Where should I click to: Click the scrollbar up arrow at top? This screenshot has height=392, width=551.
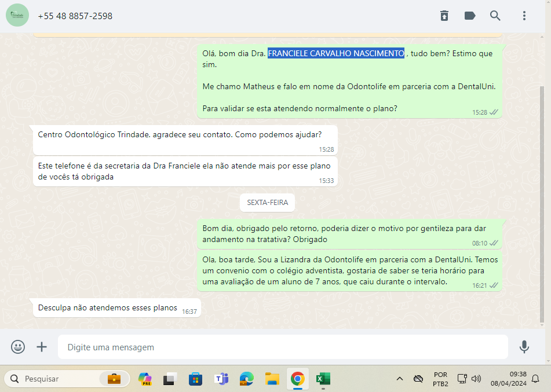(542, 36)
